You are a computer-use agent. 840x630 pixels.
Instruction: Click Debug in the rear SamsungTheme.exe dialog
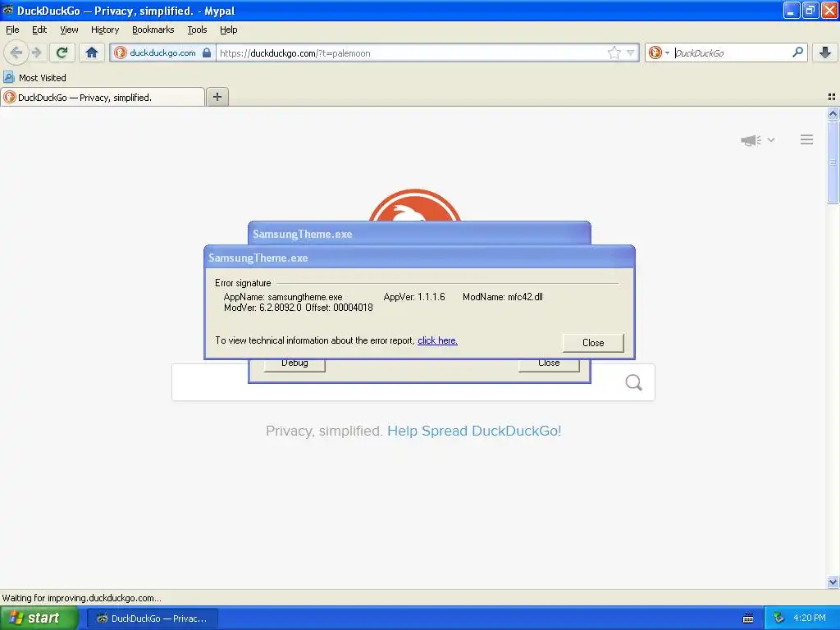click(294, 364)
